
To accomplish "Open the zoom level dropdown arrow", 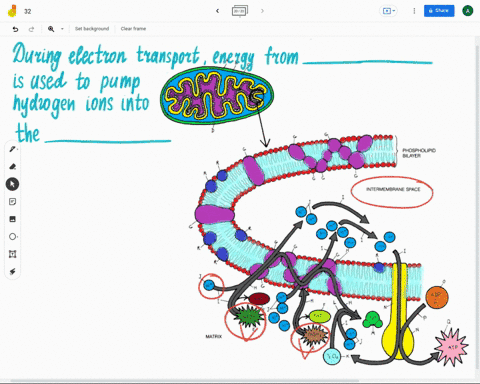I will [x=62, y=29].
